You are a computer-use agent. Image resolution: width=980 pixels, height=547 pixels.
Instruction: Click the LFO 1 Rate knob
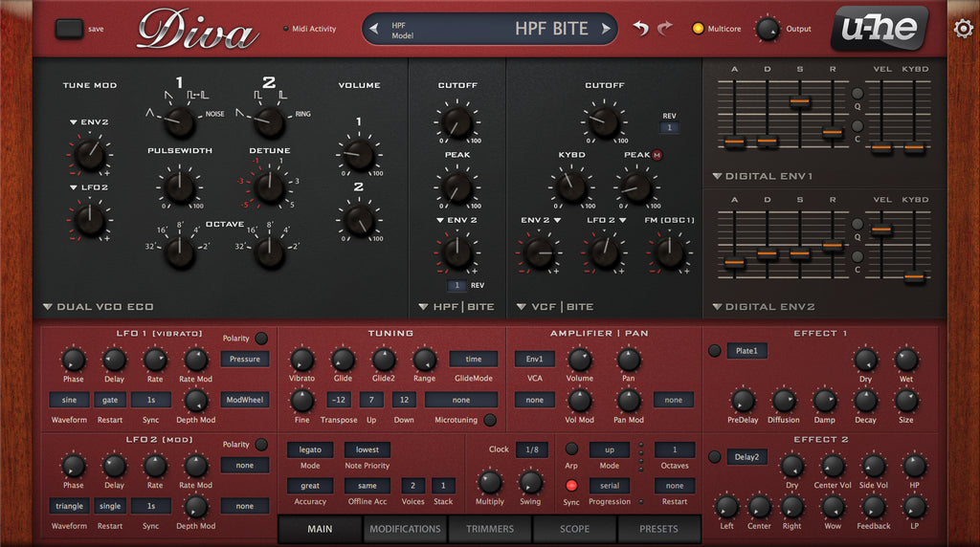(155, 360)
